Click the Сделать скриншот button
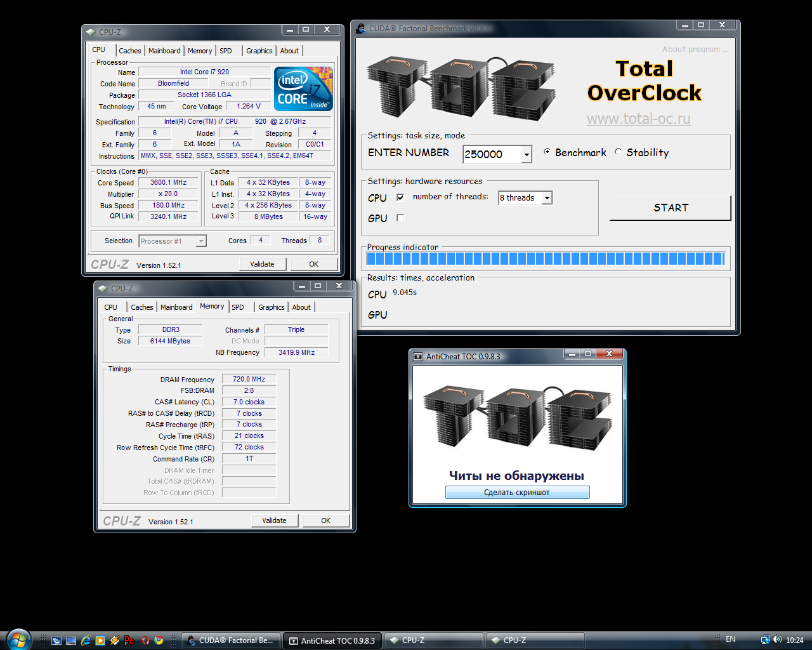The image size is (812, 650). tap(517, 493)
